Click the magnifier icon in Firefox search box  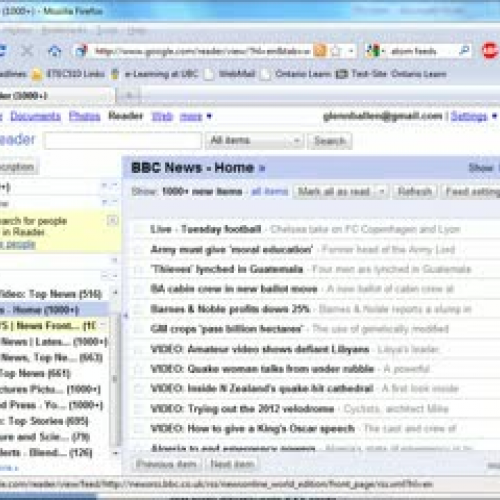464,51
